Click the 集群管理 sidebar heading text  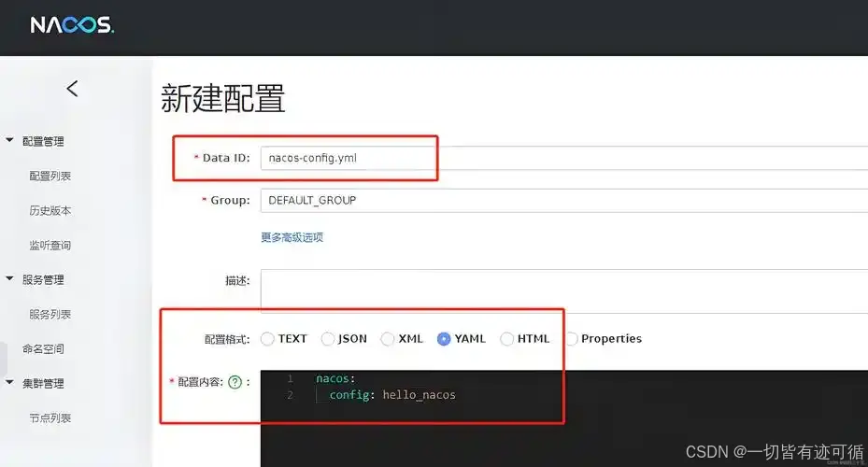[x=43, y=384]
